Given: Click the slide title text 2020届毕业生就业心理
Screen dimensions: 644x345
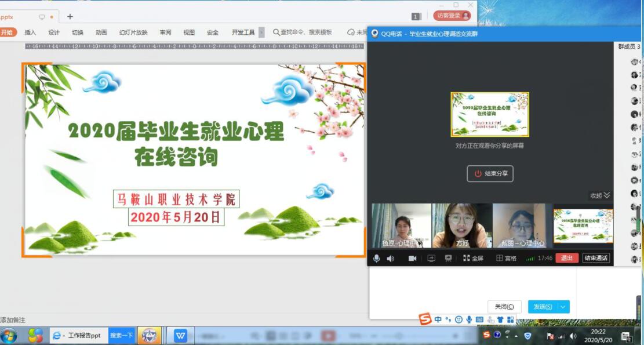Looking at the screenshot, I should tap(176, 132).
